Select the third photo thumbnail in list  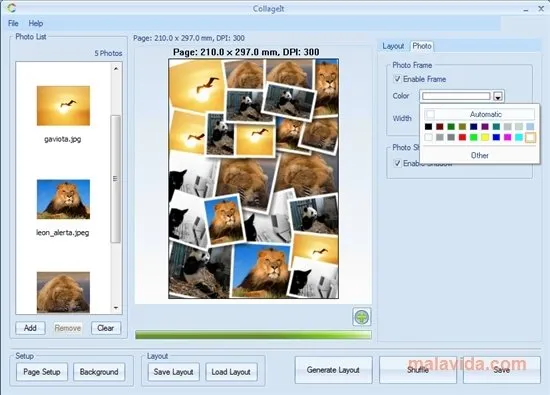(x=63, y=292)
